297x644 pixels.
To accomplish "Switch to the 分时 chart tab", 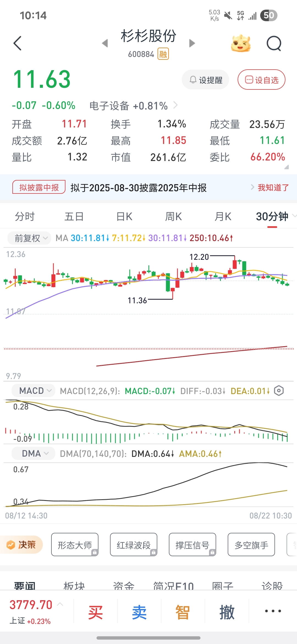I will tap(25, 217).
